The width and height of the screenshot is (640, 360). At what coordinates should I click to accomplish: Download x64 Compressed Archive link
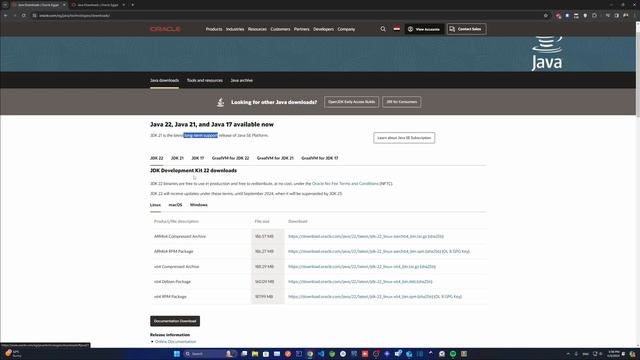(353, 267)
